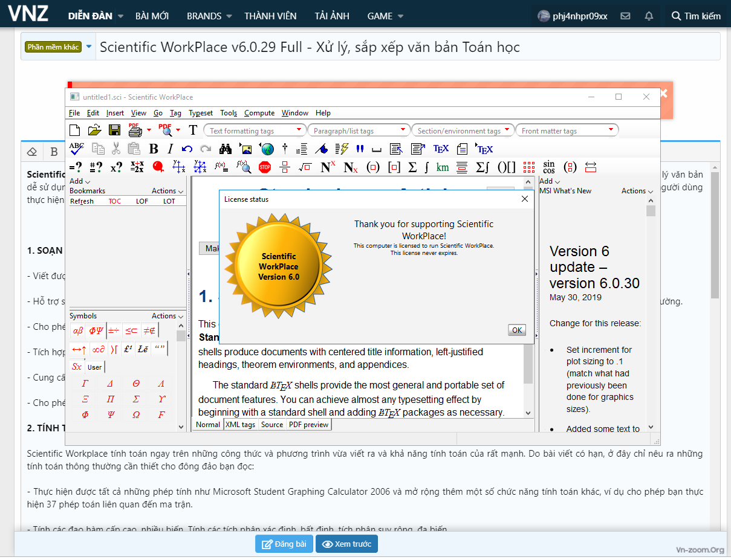The image size is (731, 560).
Task: Open THÀNH VIÊN in the forum navigation
Action: 270,16
